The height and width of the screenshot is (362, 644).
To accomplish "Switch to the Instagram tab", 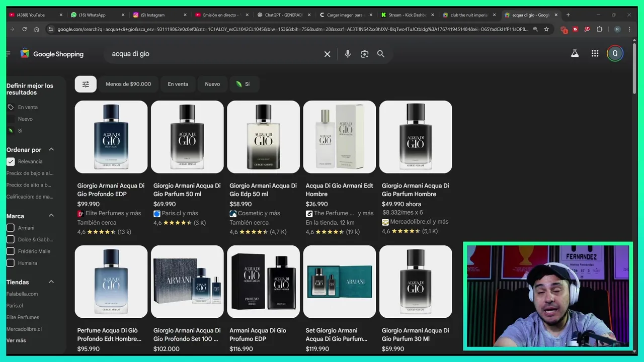I will coord(152,15).
